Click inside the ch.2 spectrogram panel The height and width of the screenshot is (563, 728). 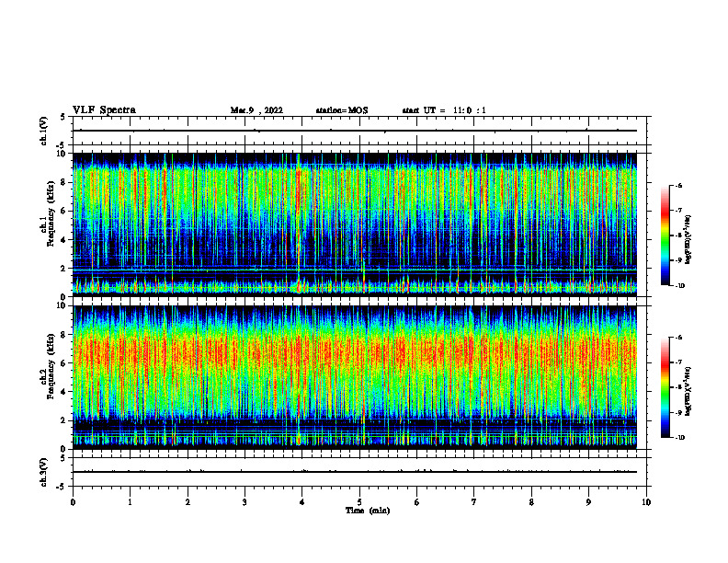(355, 377)
